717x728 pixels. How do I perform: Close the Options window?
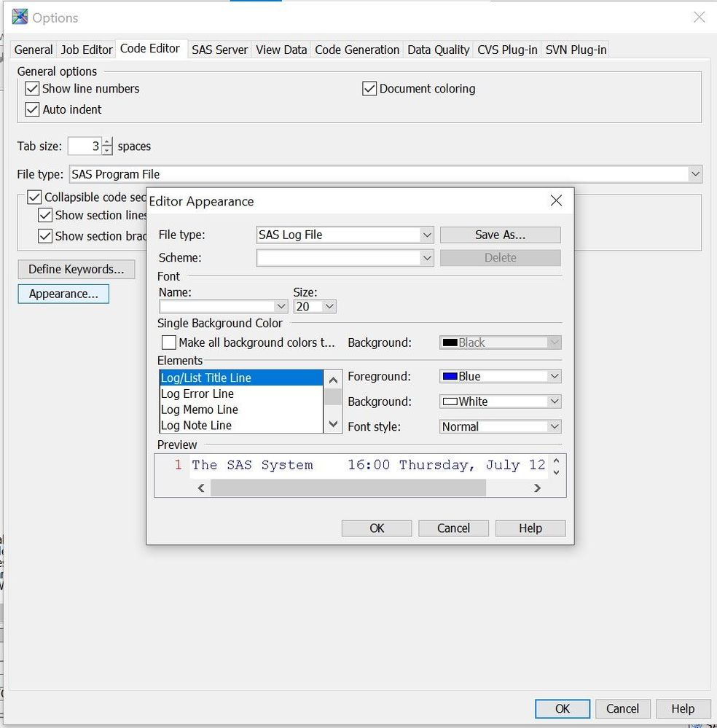pos(699,17)
